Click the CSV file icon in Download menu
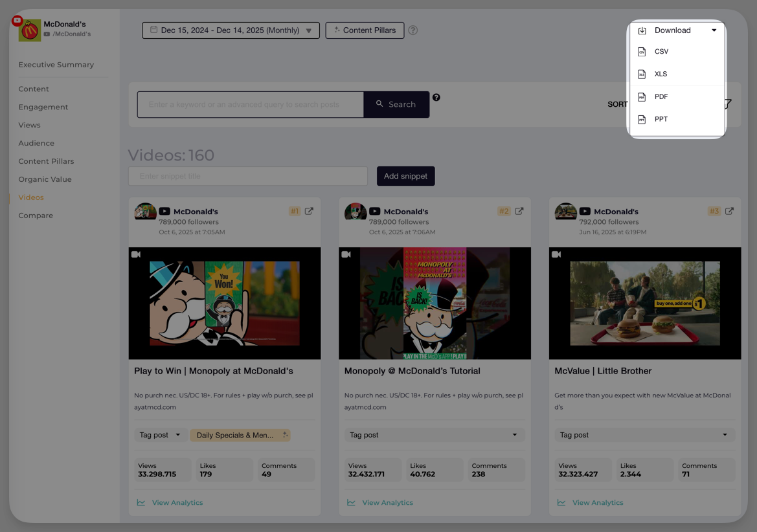The image size is (757, 532). pyautogui.click(x=642, y=52)
